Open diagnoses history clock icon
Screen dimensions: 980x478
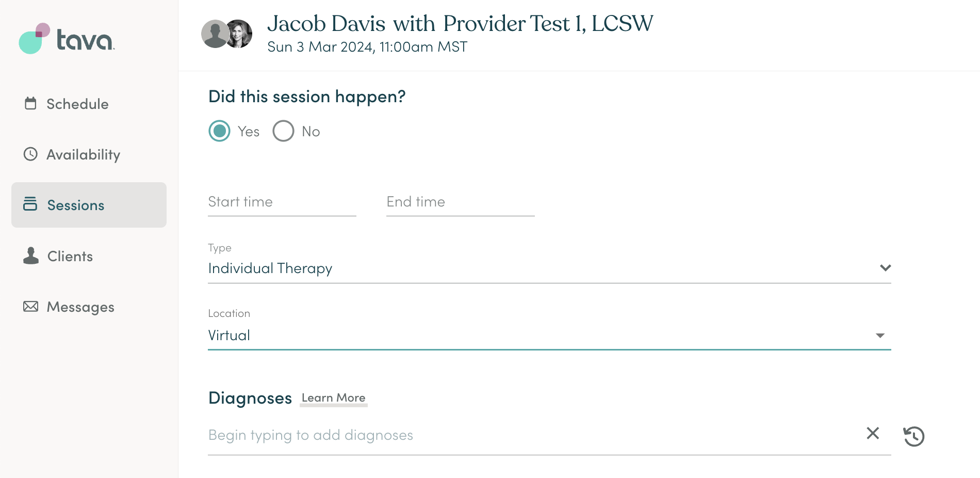[913, 436]
